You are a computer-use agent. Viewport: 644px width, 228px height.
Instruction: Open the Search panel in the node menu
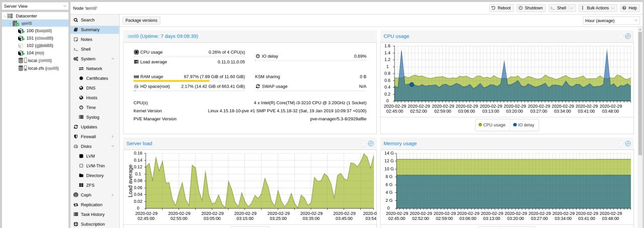88,20
